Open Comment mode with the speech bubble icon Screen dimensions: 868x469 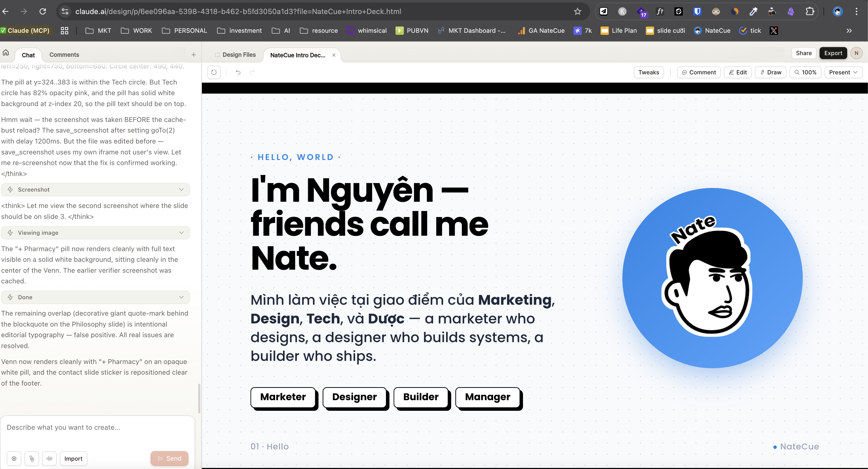coord(698,72)
